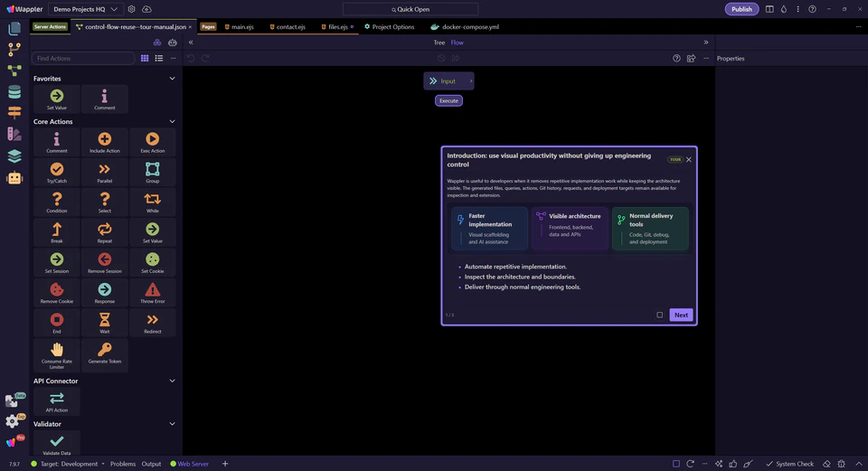The image size is (868, 471).
Task: Select the Set Cookie action
Action: pos(152,262)
